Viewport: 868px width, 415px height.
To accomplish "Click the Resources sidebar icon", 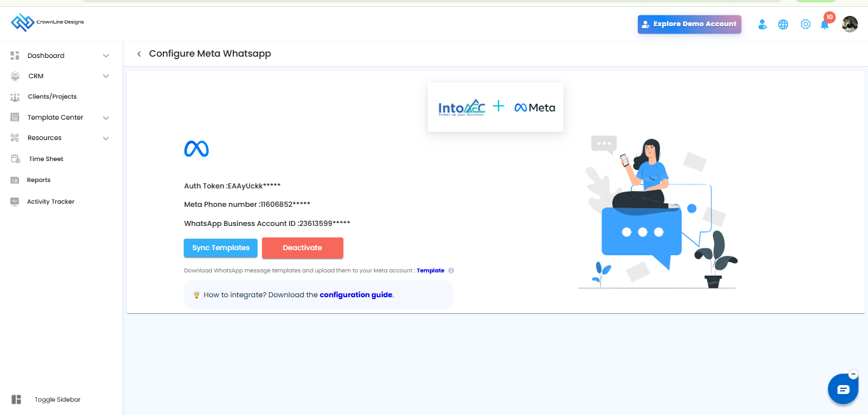I will [15, 137].
